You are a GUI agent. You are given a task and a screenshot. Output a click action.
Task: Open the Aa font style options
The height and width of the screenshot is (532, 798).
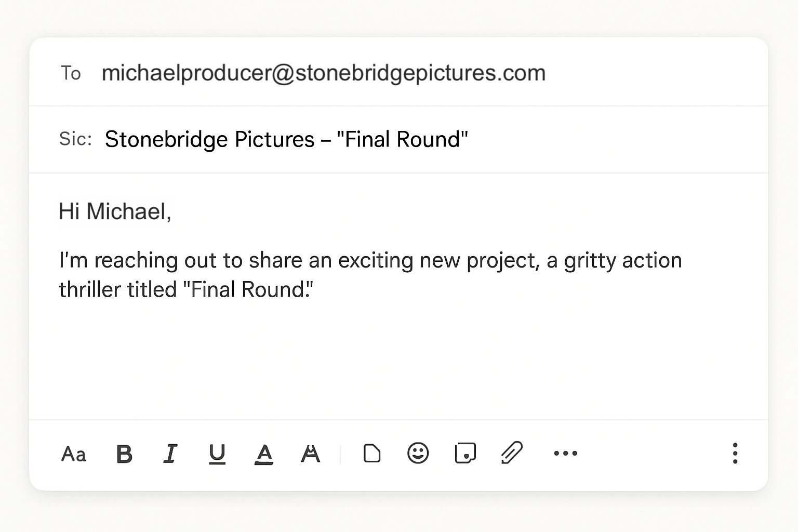73,454
